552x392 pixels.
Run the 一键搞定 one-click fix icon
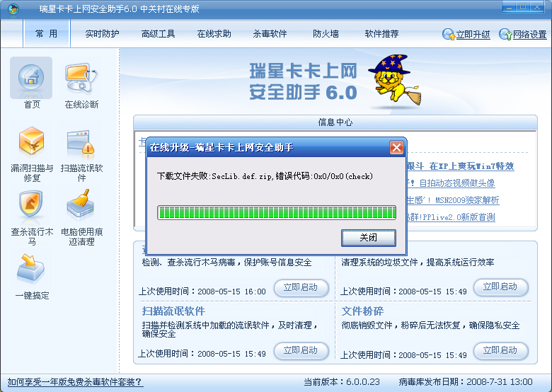[x=30, y=269]
